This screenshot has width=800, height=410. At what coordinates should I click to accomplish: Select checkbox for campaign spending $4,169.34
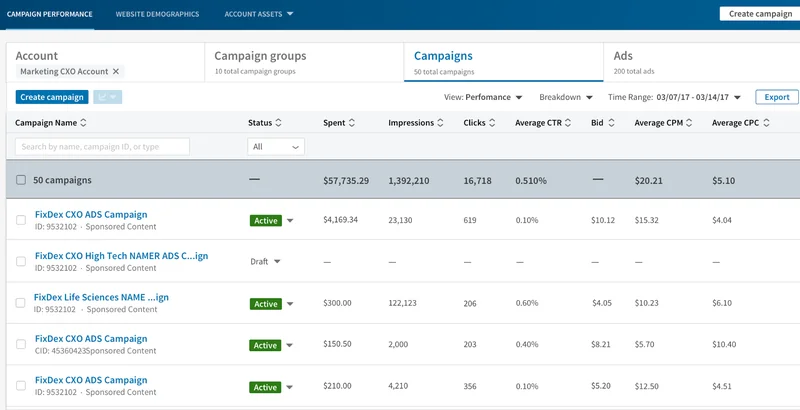point(21,220)
